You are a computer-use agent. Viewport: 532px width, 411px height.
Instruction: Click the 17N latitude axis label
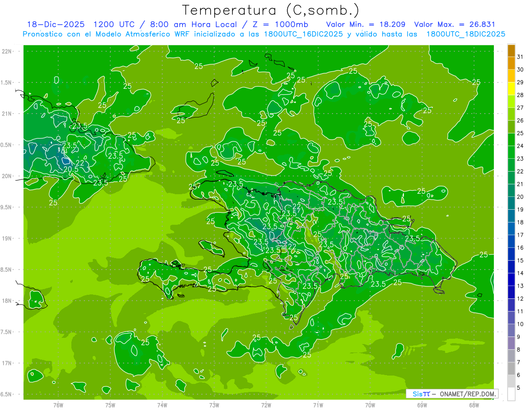(8, 363)
